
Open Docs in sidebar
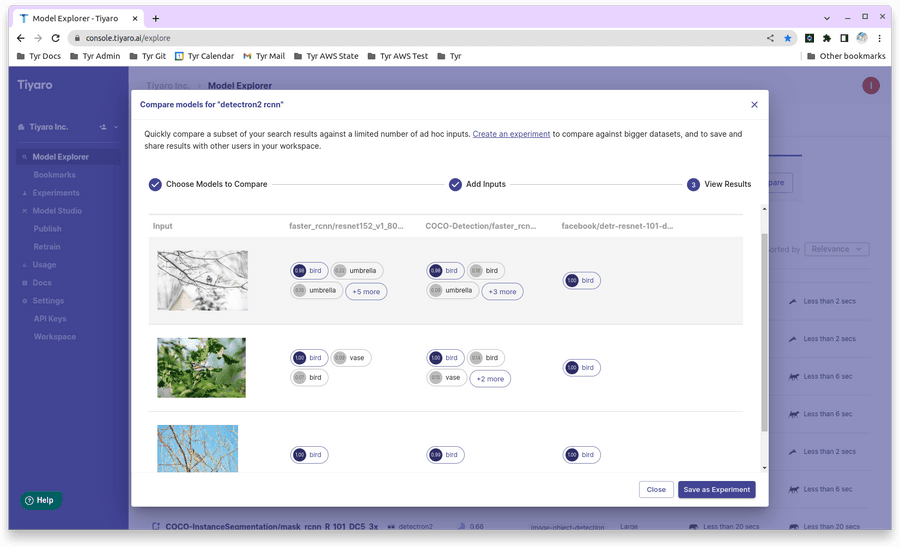pos(41,282)
